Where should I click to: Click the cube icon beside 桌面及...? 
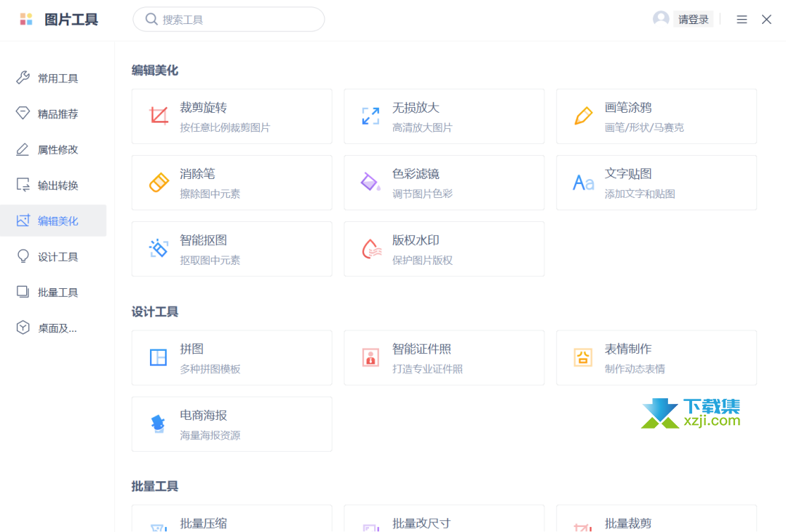(23, 328)
